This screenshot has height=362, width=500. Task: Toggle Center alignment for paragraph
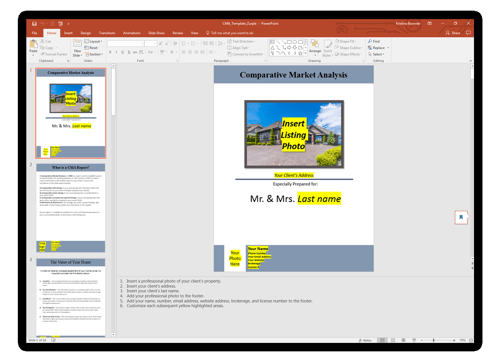(x=190, y=52)
